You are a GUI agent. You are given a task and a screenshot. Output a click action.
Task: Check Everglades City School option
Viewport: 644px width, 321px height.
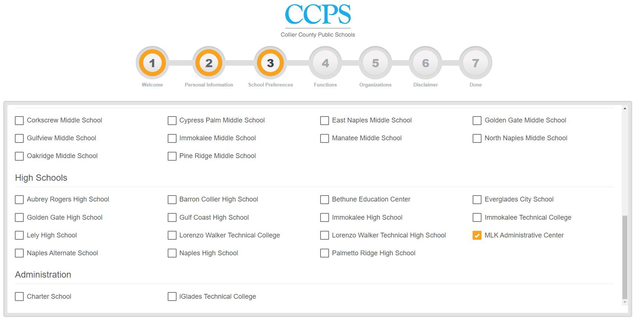477,200
